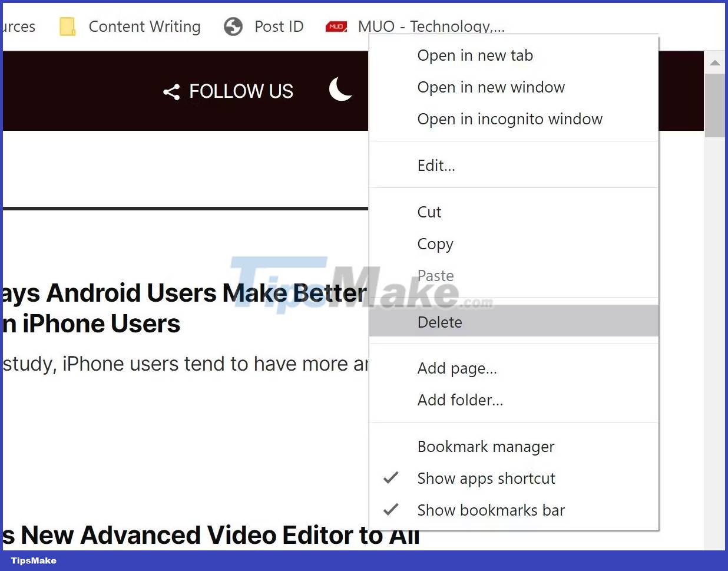Open Bookmark manager
The image size is (728, 571).
coord(485,446)
